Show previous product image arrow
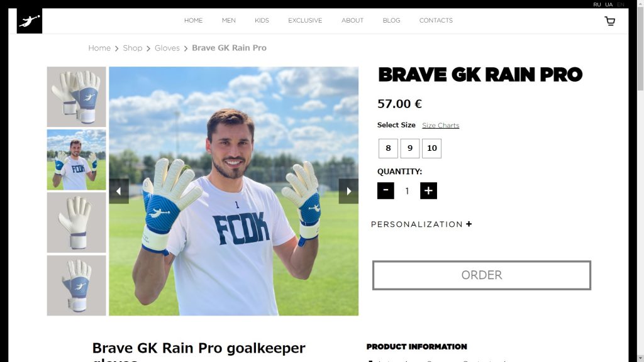 coord(119,191)
